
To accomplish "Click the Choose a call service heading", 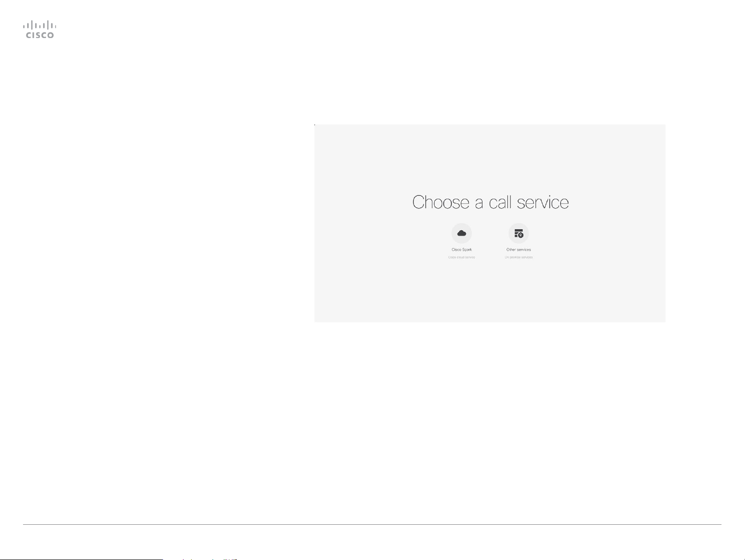I will coord(490,202).
